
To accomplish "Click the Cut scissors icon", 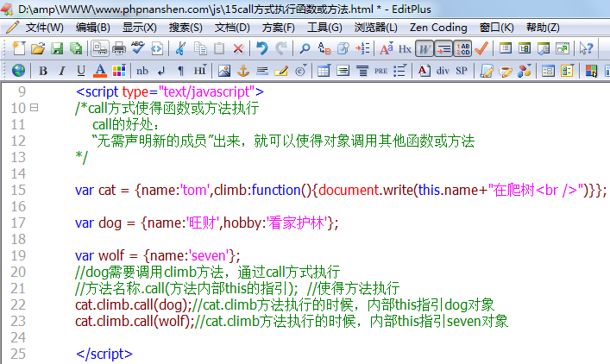I will [180, 48].
